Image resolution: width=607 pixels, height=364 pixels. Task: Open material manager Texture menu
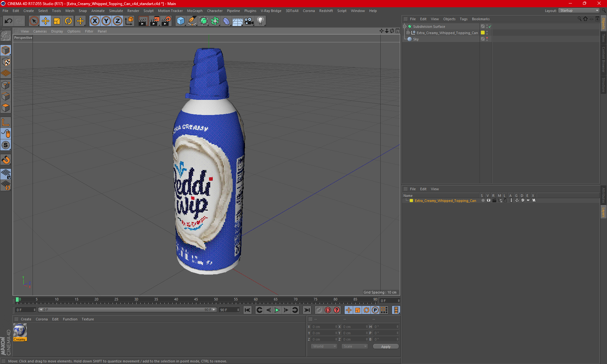coord(88,319)
